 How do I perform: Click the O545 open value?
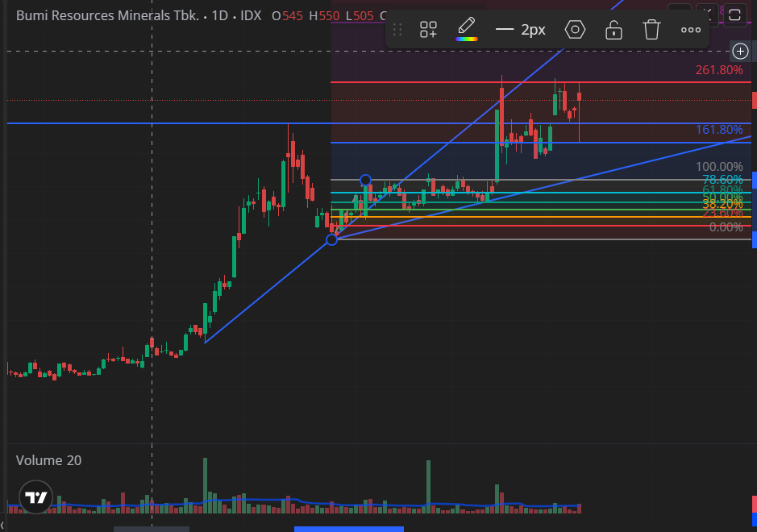287,16
